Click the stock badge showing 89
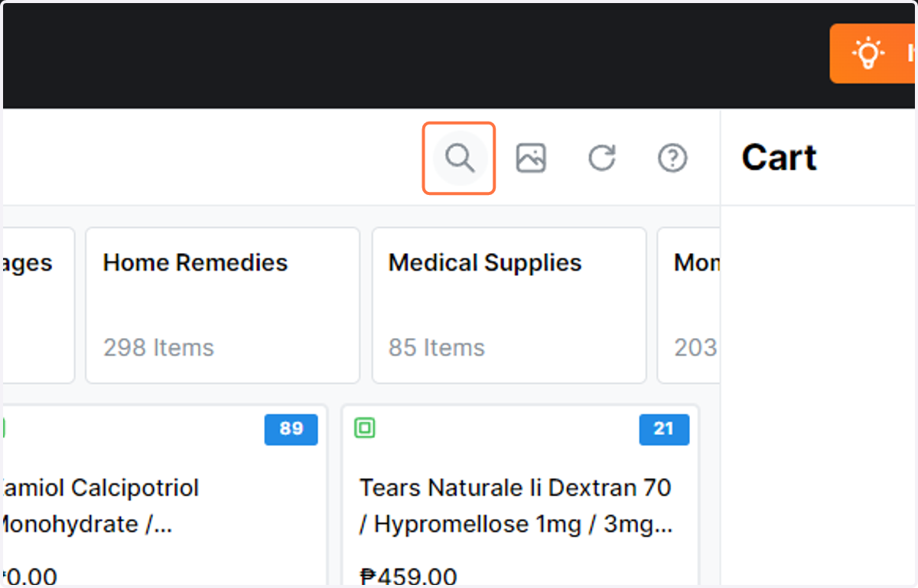The height and width of the screenshot is (588, 918). [x=291, y=429]
